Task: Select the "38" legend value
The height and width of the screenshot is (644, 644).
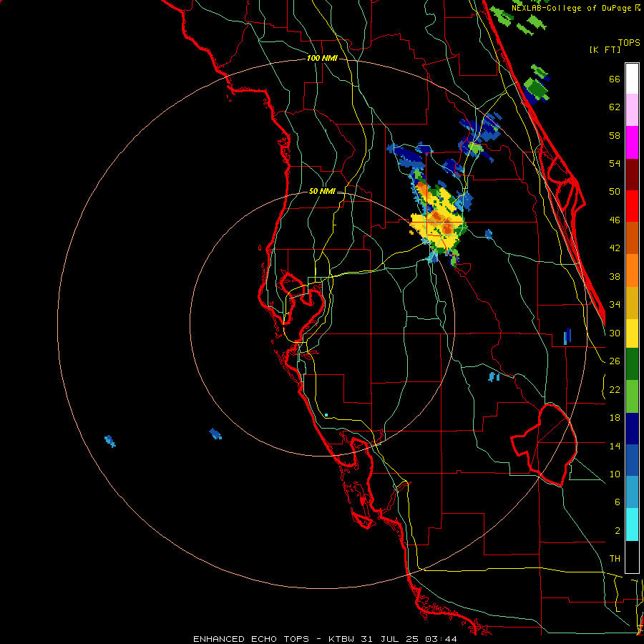Action: click(x=615, y=276)
